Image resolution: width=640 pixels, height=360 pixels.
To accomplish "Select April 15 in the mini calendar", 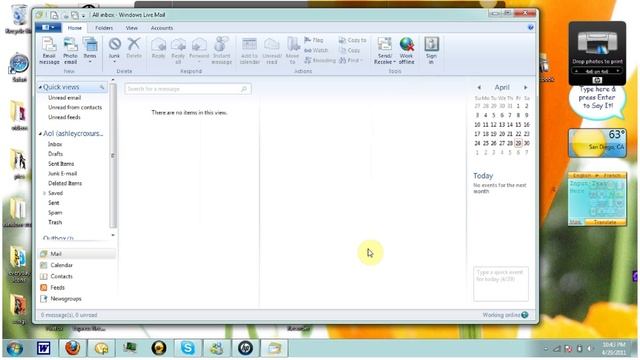I will 518,124.
